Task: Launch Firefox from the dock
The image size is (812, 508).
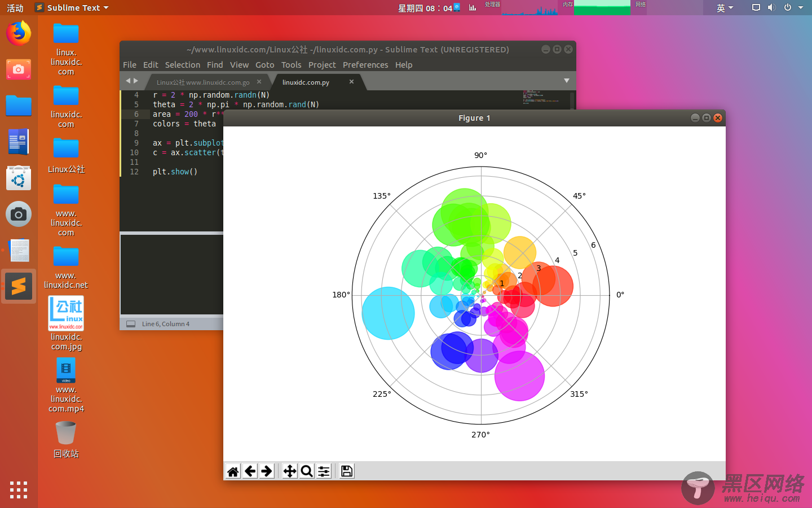Action: point(19,33)
